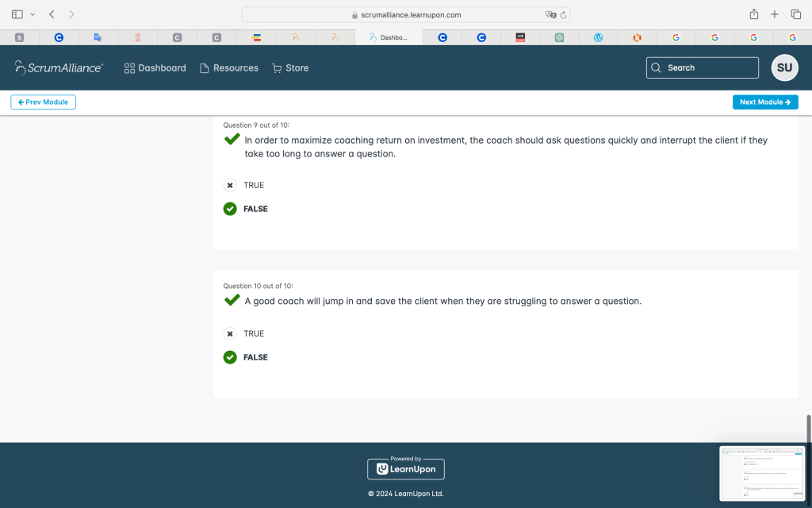Open the Store menu item
This screenshot has width=812, height=508.
pyautogui.click(x=290, y=68)
